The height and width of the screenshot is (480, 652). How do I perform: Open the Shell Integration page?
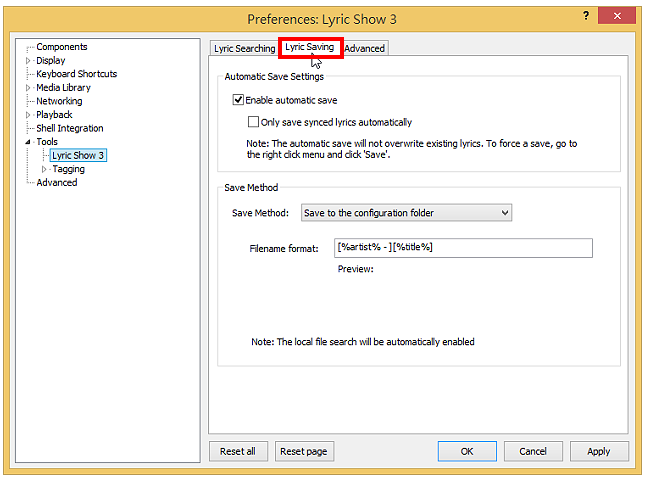[70, 128]
